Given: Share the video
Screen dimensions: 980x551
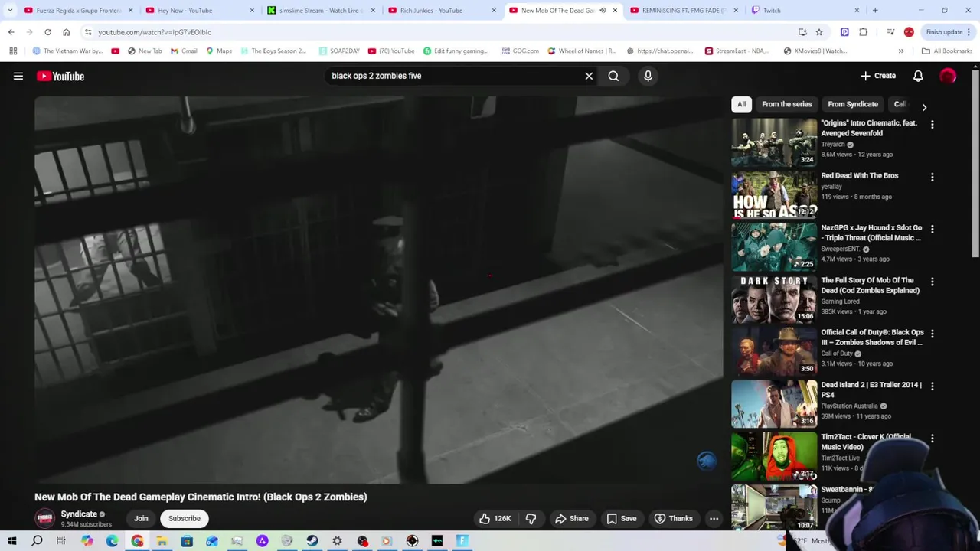Looking at the screenshot, I should pyautogui.click(x=572, y=518).
